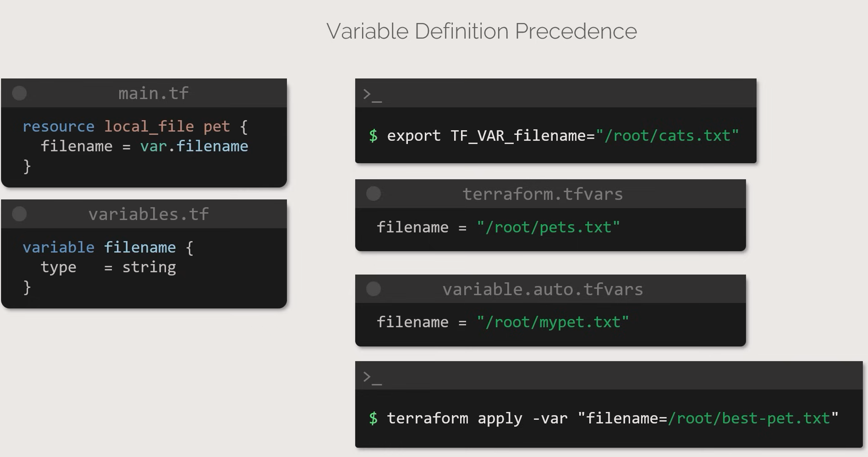The image size is (868, 457).
Task: Click the gray circle beside variable.auto.tfvars title
Action: tap(373, 289)
